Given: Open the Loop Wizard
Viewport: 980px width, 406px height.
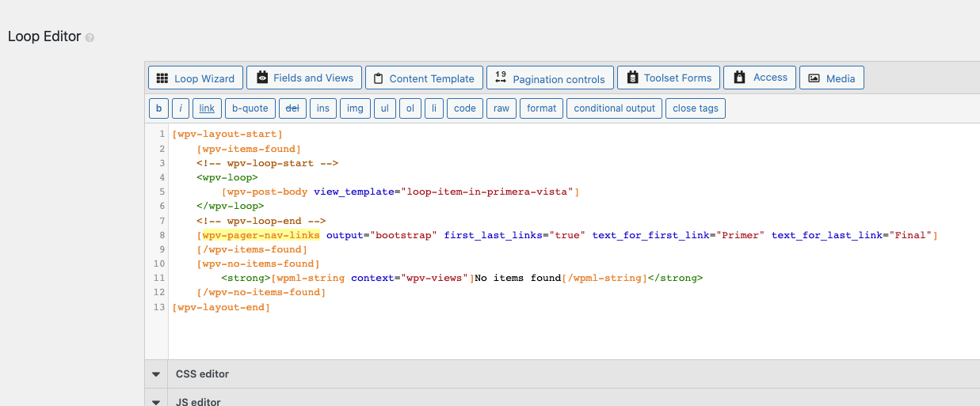Looking at the screenshot, I should [196, 78].
